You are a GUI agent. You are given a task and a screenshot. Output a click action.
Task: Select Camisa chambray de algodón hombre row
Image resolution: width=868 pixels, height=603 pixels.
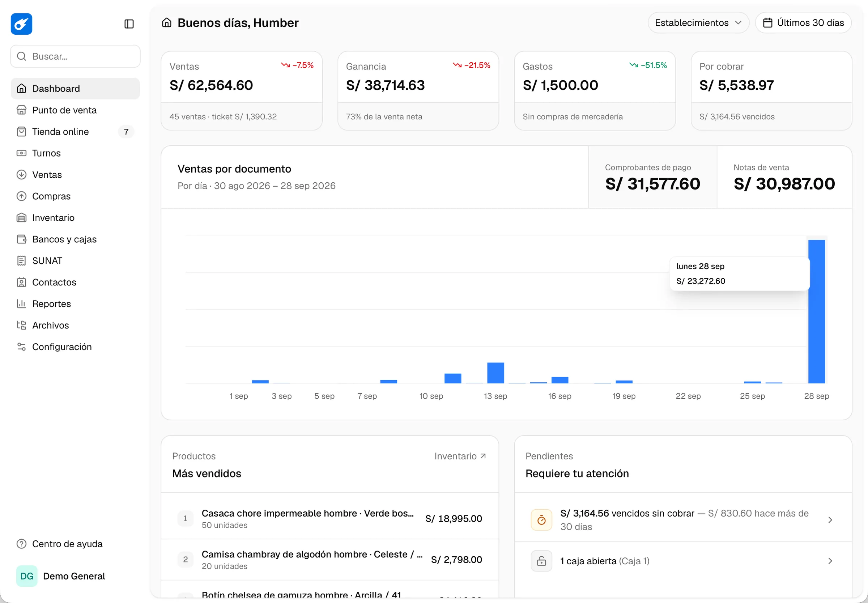point(330,560)
